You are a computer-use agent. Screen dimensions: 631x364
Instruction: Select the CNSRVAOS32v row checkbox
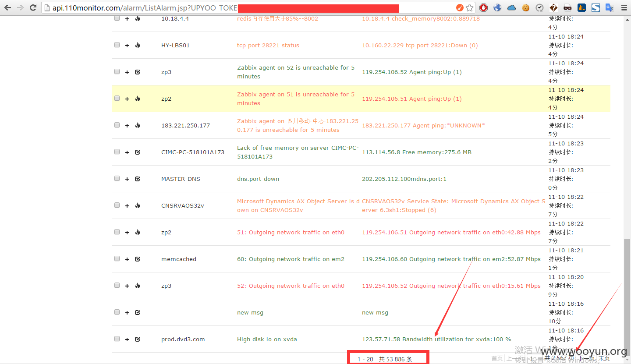click(117, 205)
